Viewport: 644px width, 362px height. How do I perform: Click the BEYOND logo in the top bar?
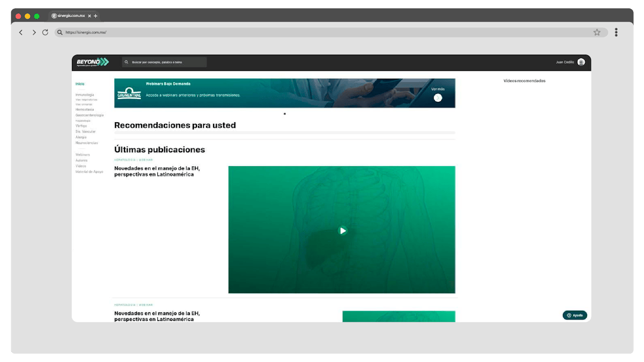pyautogui.click(x=90, y=62)
